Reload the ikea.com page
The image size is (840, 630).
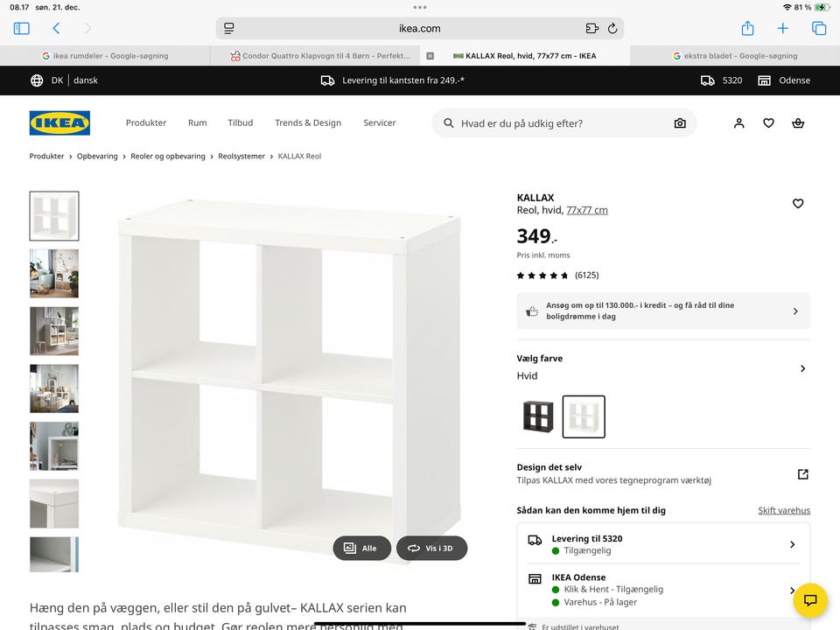[x=612, y=28]
